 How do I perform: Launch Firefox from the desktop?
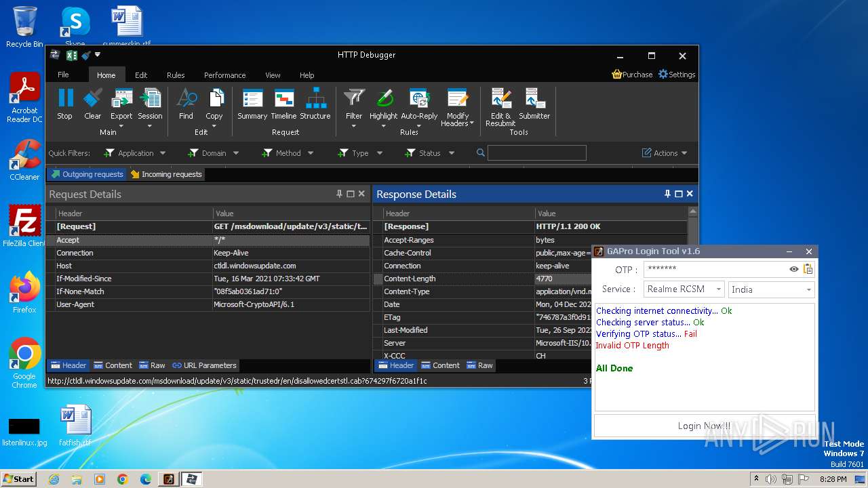(x=24, y=292)
